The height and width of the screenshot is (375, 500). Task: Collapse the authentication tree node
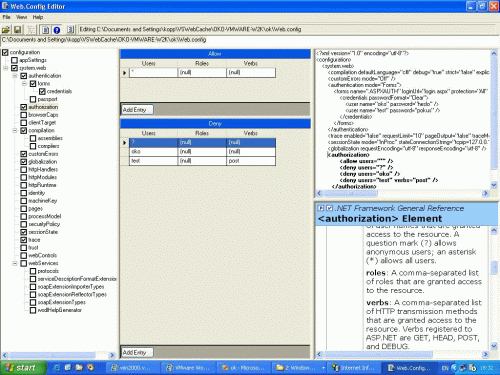click(x=15, y=76)
